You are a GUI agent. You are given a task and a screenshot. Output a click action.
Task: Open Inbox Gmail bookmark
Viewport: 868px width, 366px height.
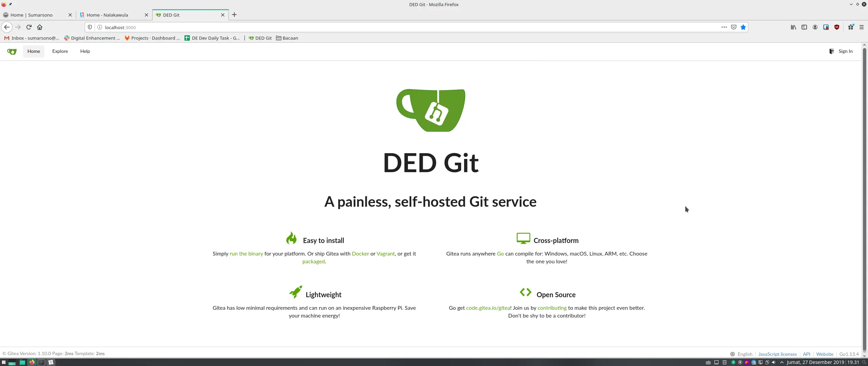pos(32,38)
